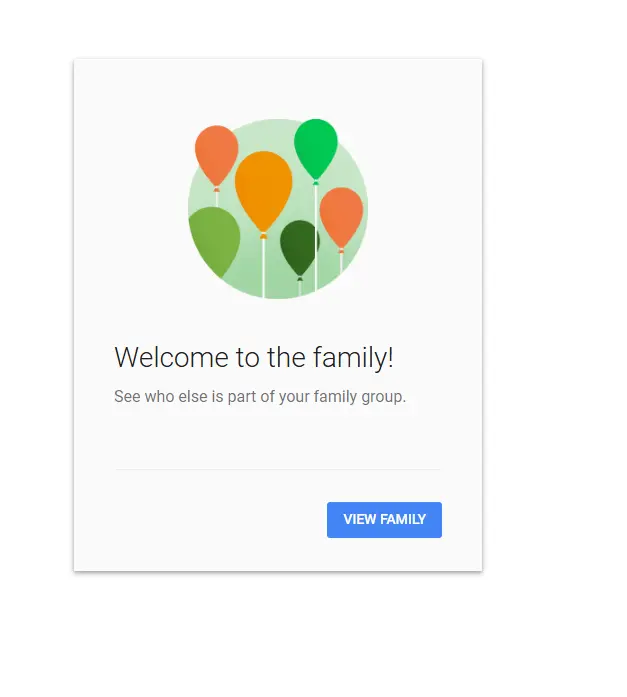Click the "Welcome to the family!" heading
627x697 pixels.
pos(254,357)
